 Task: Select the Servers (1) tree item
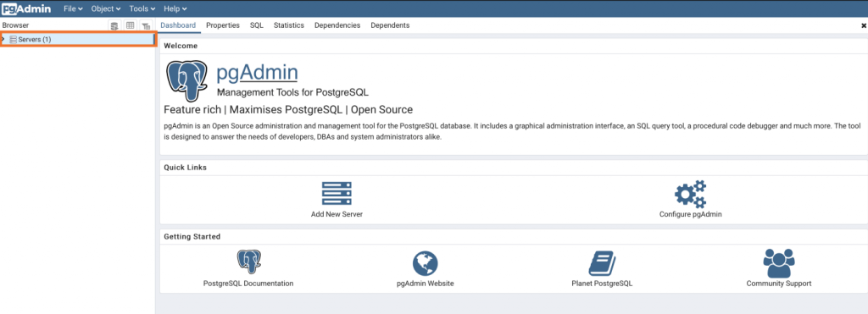coord(78,39)
